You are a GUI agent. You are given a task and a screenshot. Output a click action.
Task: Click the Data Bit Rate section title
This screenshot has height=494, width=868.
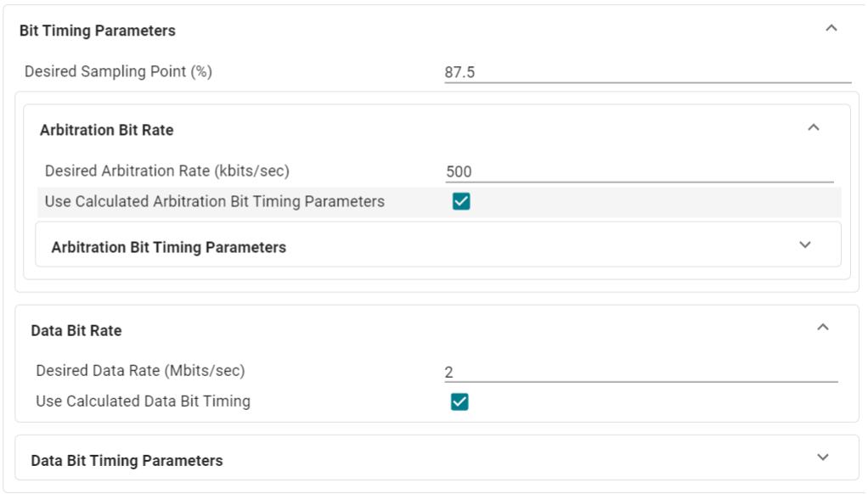[x=76, y=331]
